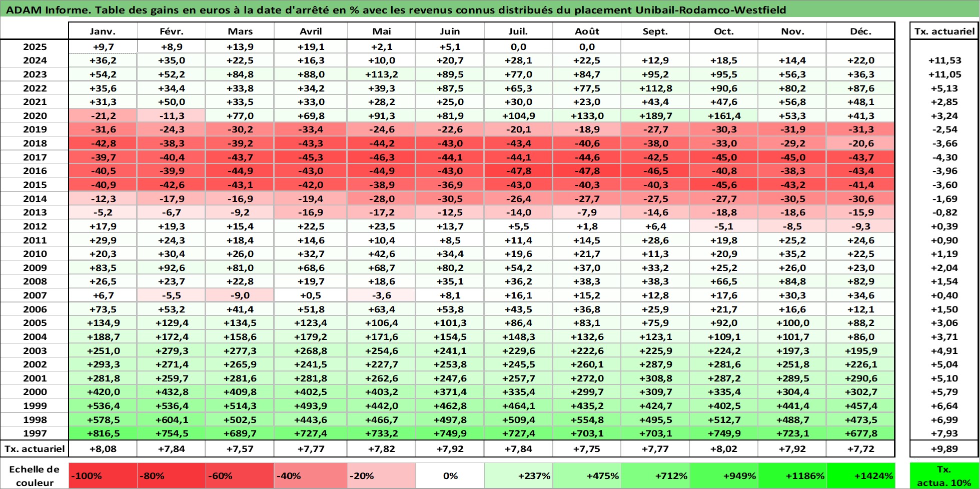Click the 2023 Mai cell '+113,2'
980x489 pixels.
click(x=382, y=74)
